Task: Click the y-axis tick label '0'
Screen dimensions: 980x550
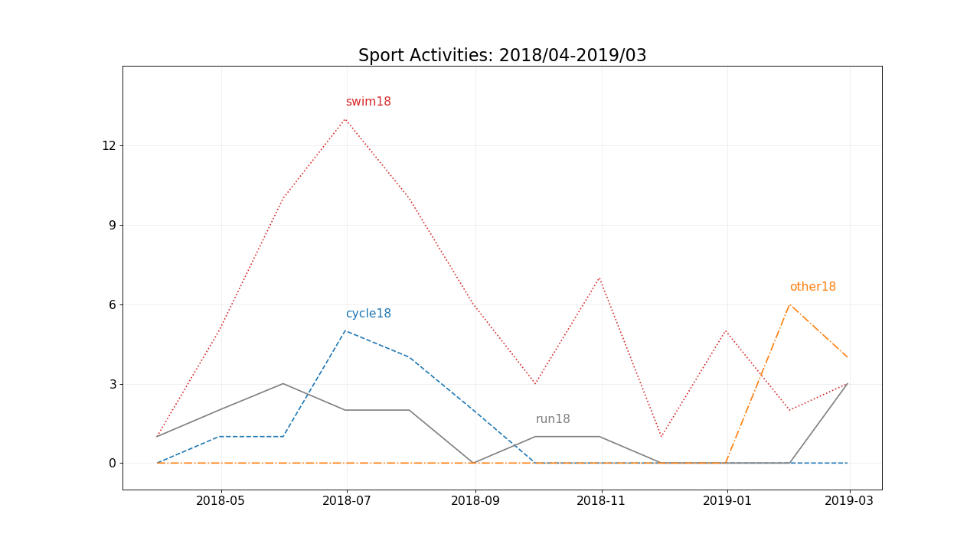Action: [113, 464]
